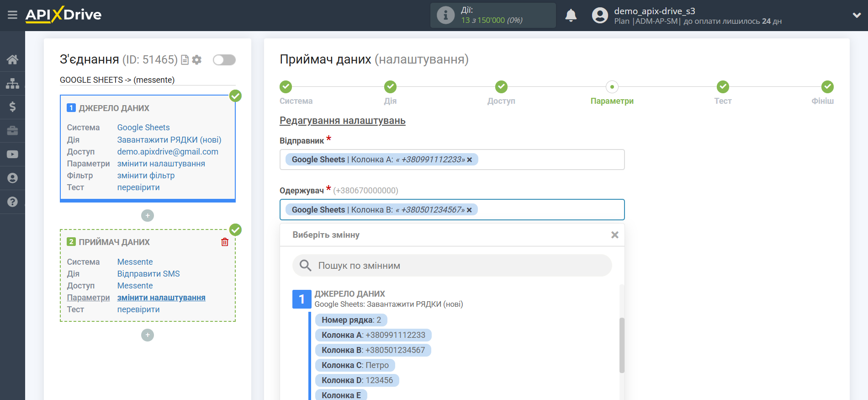Click перевірити link in data receiver block

(x=138, y=309)
